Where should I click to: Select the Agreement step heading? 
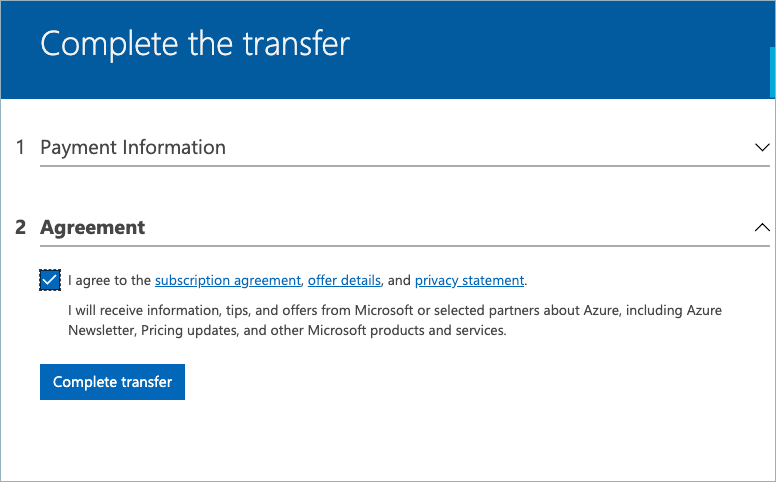tap(93, 227)
